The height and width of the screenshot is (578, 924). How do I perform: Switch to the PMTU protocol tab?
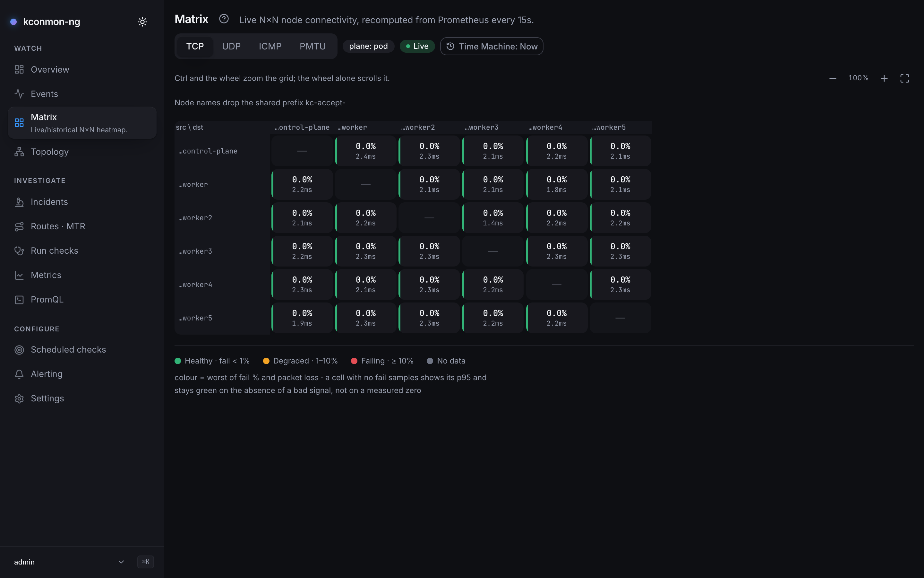click(313, 46)
